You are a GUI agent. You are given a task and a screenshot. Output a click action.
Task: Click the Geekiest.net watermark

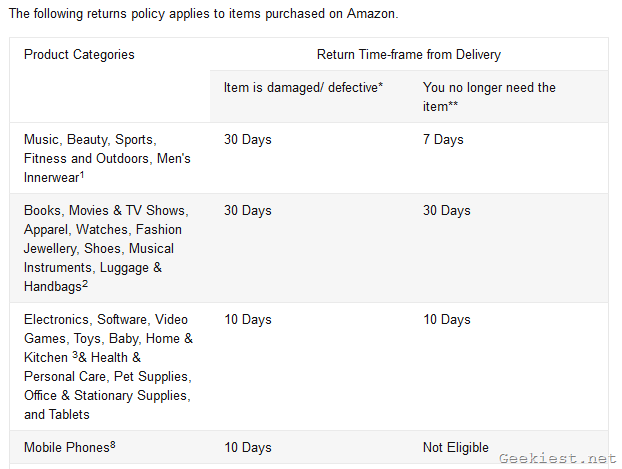point(557,456)
